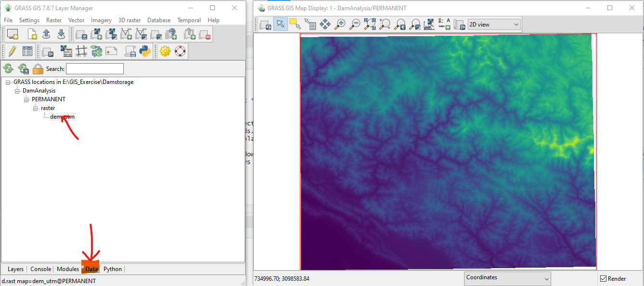The height and width of the screenshot is (286, 644).
Task: Click the lock icon beside Search
Action: coord(38,69)
